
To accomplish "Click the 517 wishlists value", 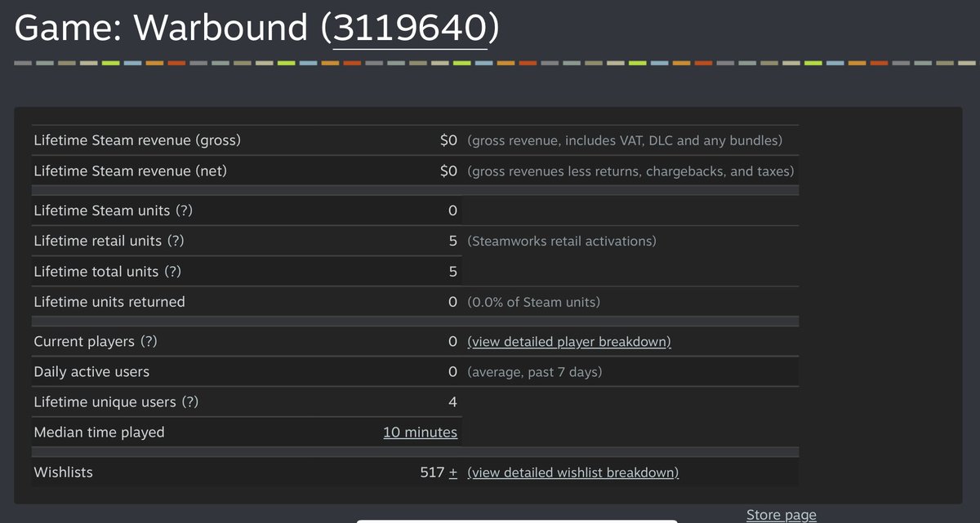I will click(432, 472).
